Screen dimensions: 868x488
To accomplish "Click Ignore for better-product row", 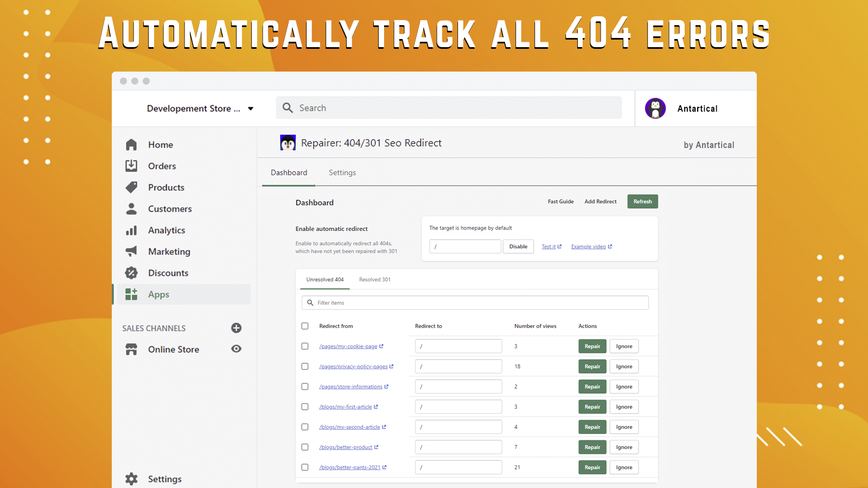I will tap(624, 447).
